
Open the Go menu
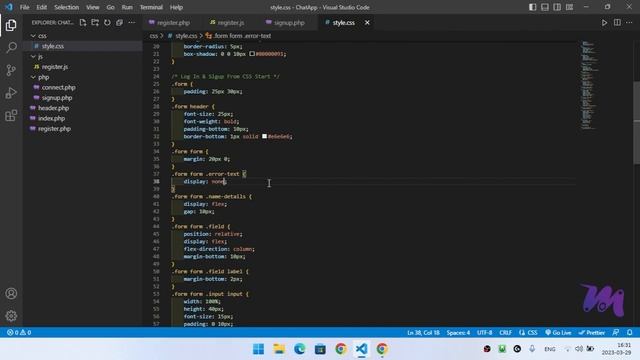click(x=111, y=7)
